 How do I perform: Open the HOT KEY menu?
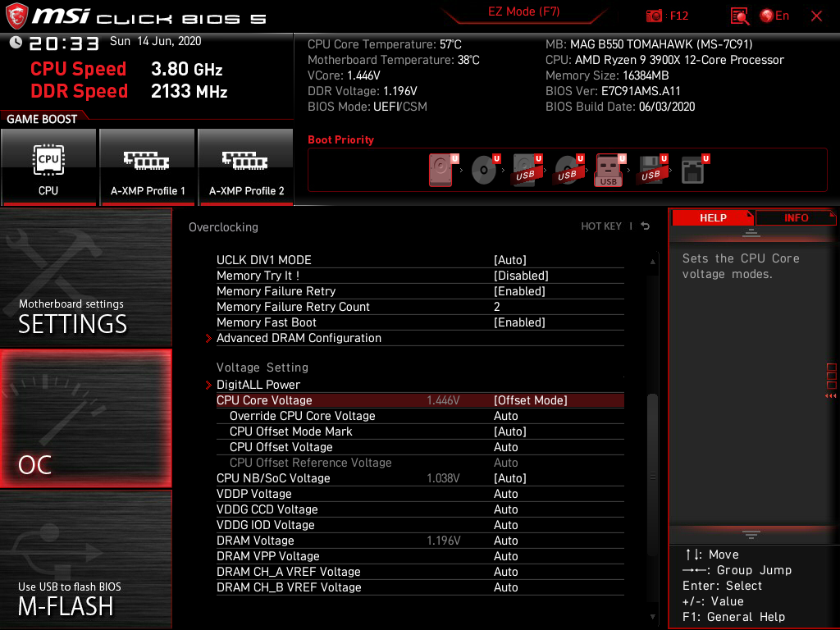tap(601, 226)
